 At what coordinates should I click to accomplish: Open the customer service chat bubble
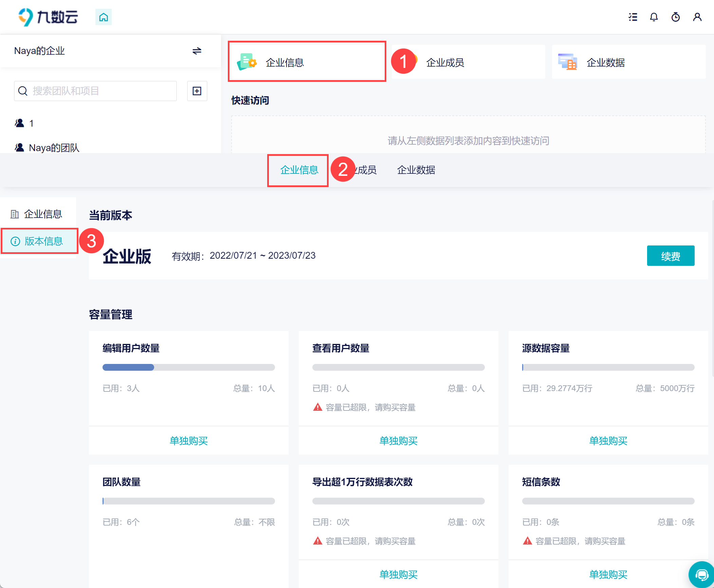[x=701, y=574]
